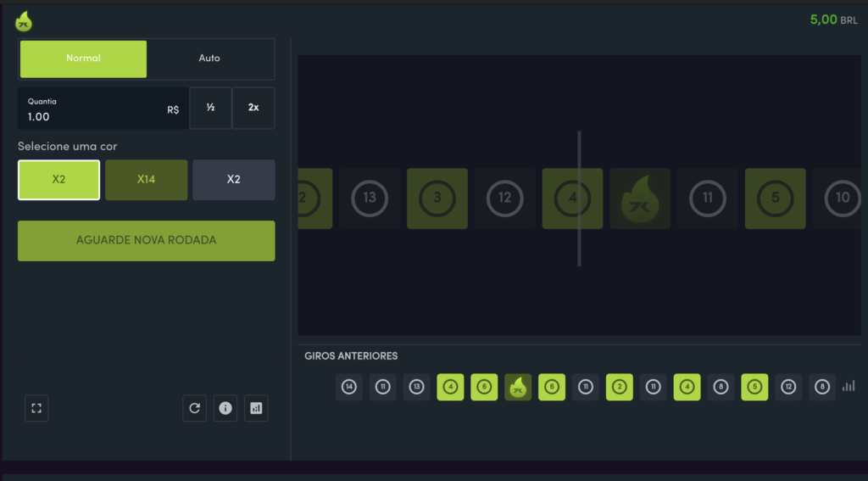Click roulette tile number 13
This screenshot has width=868, height=481.
coord(370,199)
